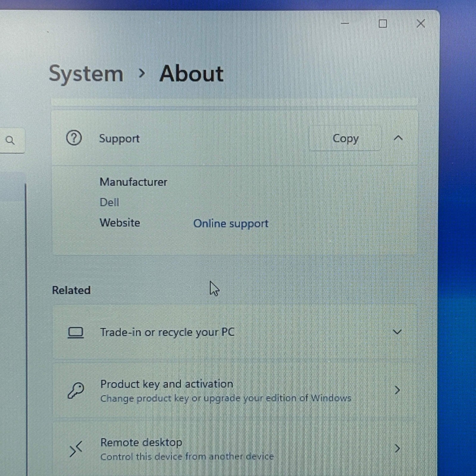
Task: Click the breadcrumb separator chevron
Action: [142, 73]
